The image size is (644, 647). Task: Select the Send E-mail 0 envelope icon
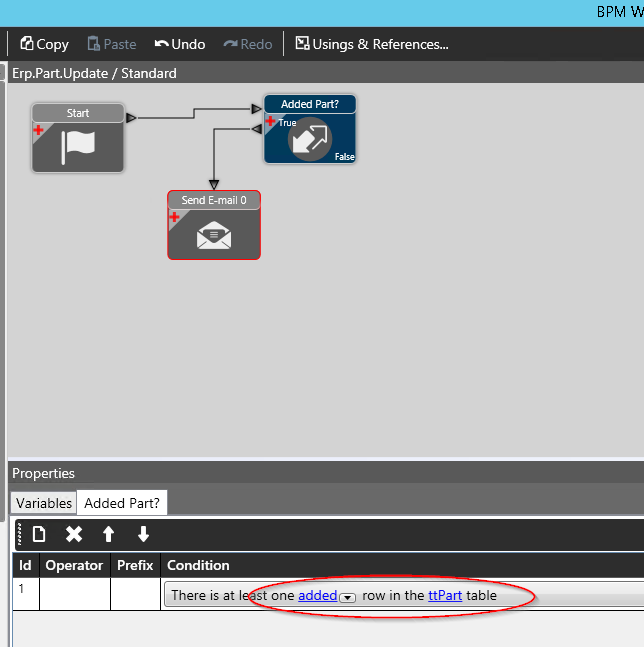pos(214,235)
